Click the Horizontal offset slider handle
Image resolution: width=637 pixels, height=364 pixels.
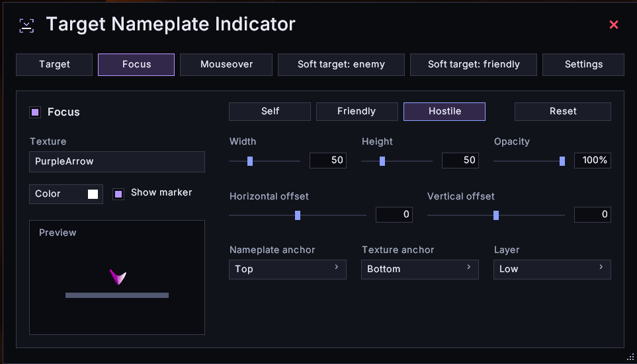pyautogui.click(x=298, y=215)
